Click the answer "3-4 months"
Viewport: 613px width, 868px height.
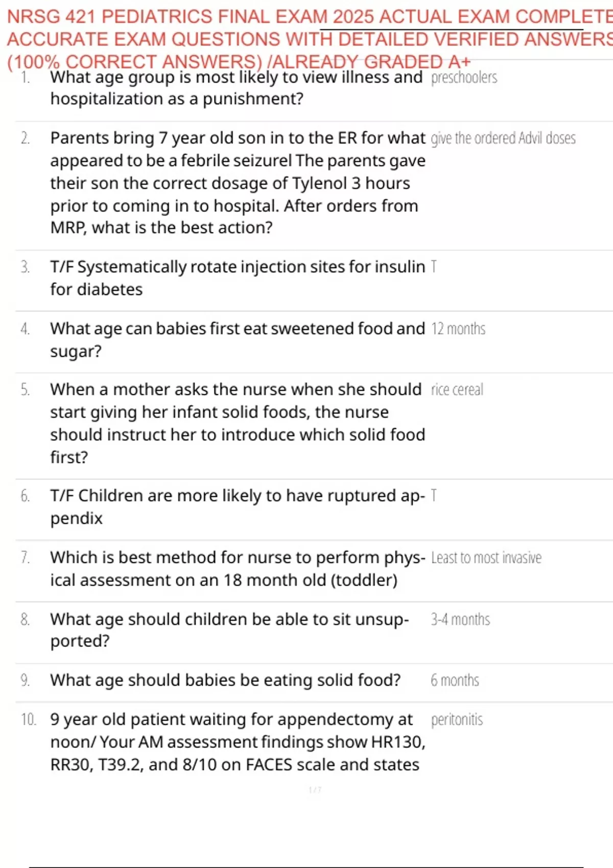click(x=460, y=619)
